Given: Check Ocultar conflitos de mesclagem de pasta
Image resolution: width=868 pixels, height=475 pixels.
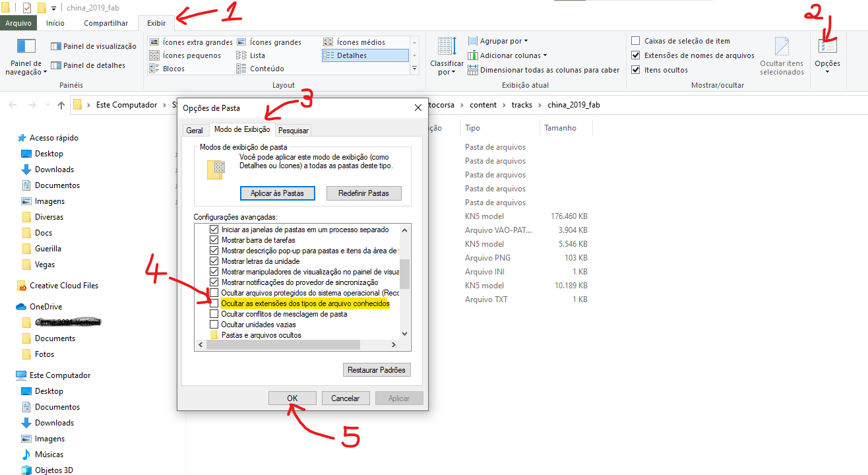Looking at the screenshot, I should (214, 314).
